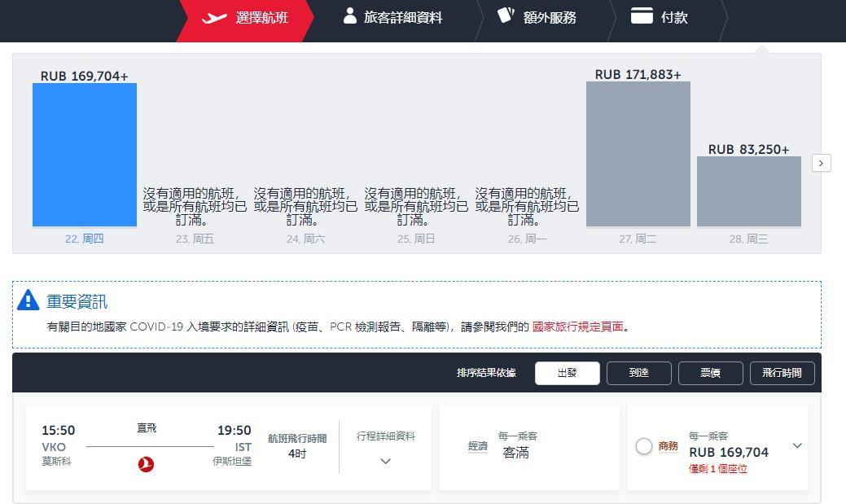The width and height of the screenshot is (846, 504).
Task: Expand business class fare details chevron
Action: [797, 445]
